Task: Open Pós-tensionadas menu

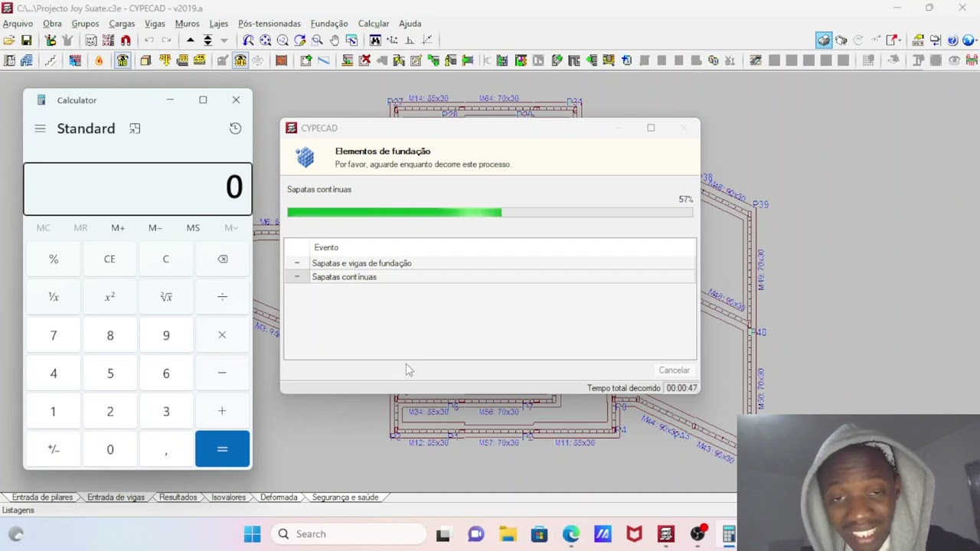Action: pyautogui.click(x=269, y=24)
